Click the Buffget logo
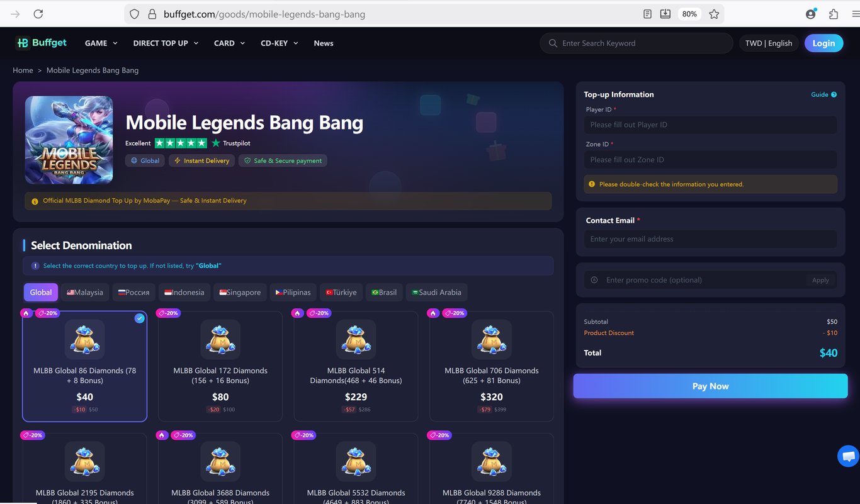 click(42, 43)
